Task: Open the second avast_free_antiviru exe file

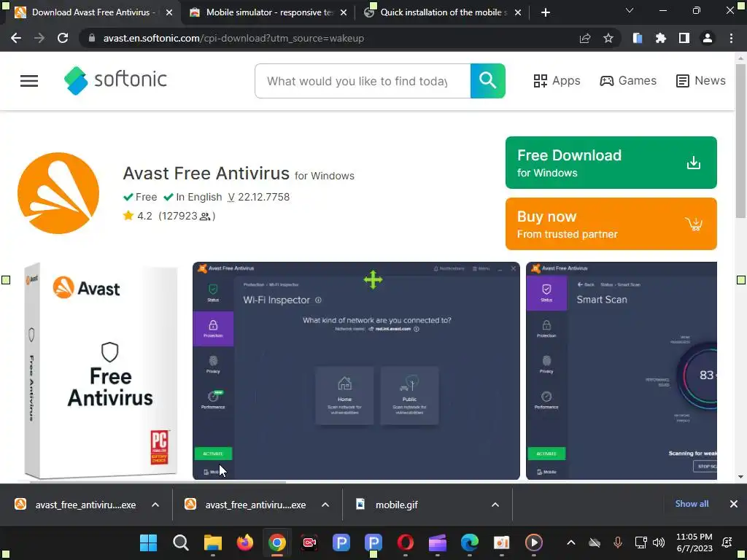Action: pyautogui.click(x=247, y=505)
